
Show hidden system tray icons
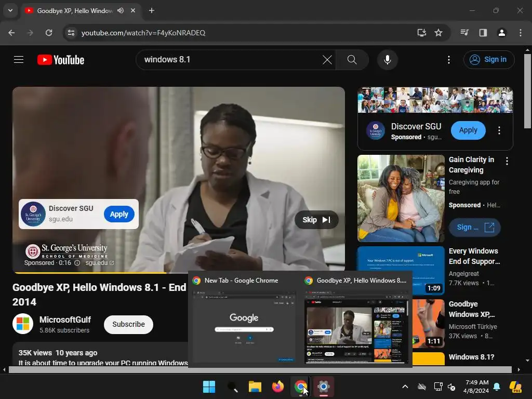(x=405, y=387)
